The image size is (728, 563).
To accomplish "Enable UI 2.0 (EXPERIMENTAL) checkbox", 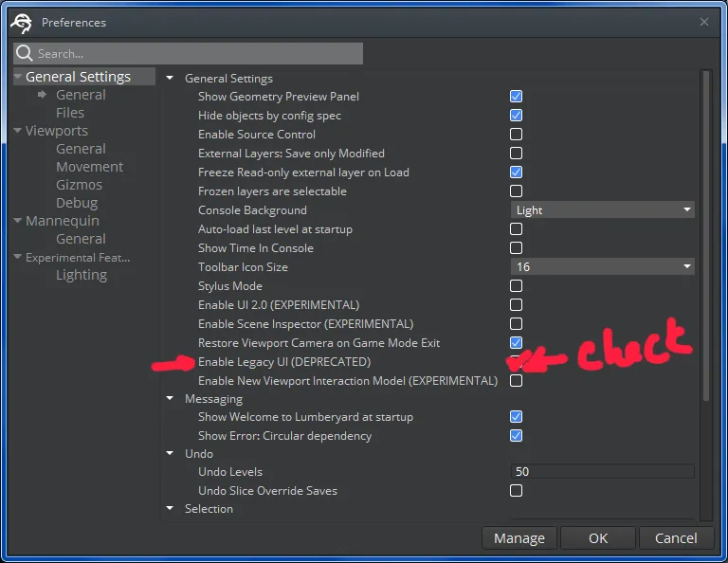I will 516,305.
